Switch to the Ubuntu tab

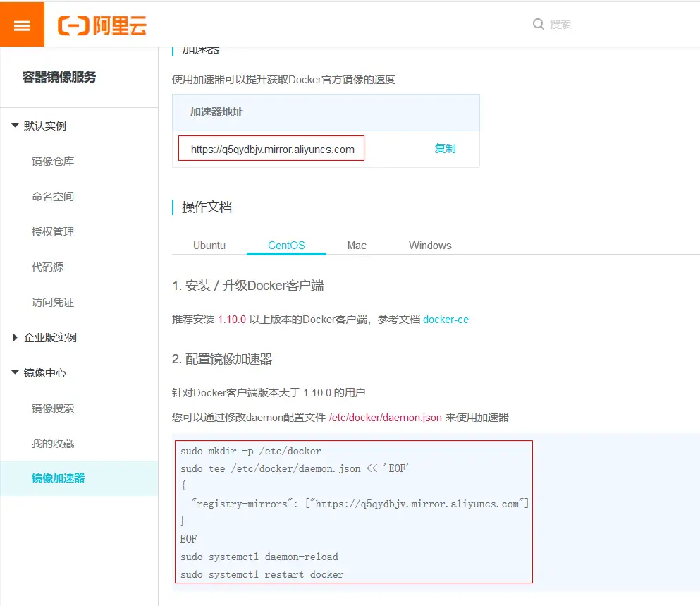pyautogui.click(x=209, y=246)
